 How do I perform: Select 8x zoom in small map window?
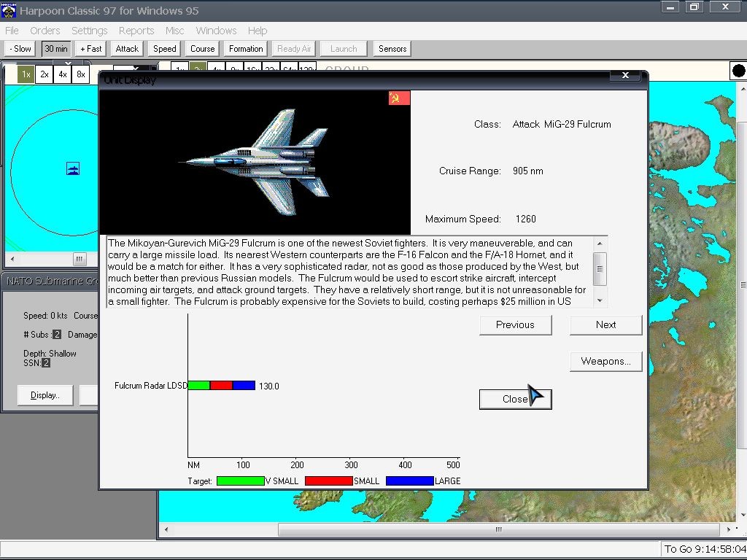point(80,74)
